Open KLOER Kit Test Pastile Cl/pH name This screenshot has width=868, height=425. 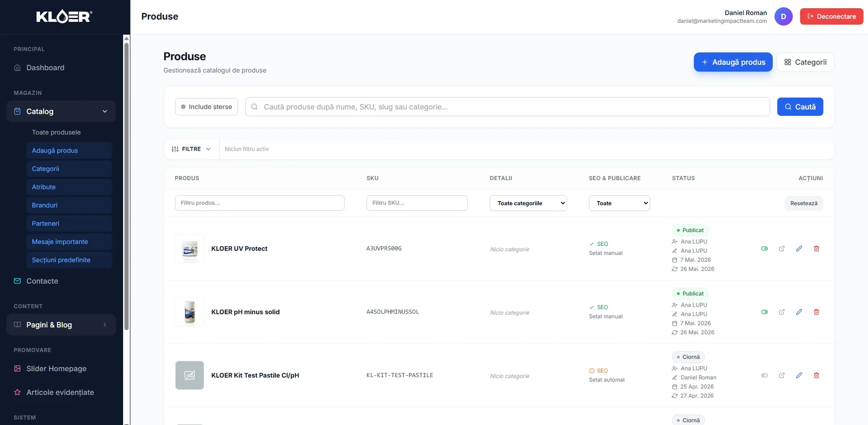[255, 375]
